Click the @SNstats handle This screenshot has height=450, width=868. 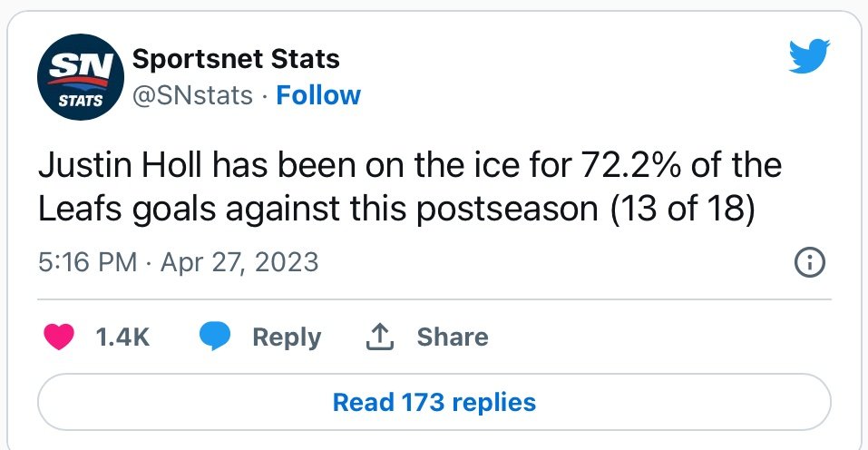(x=192, y=95)
